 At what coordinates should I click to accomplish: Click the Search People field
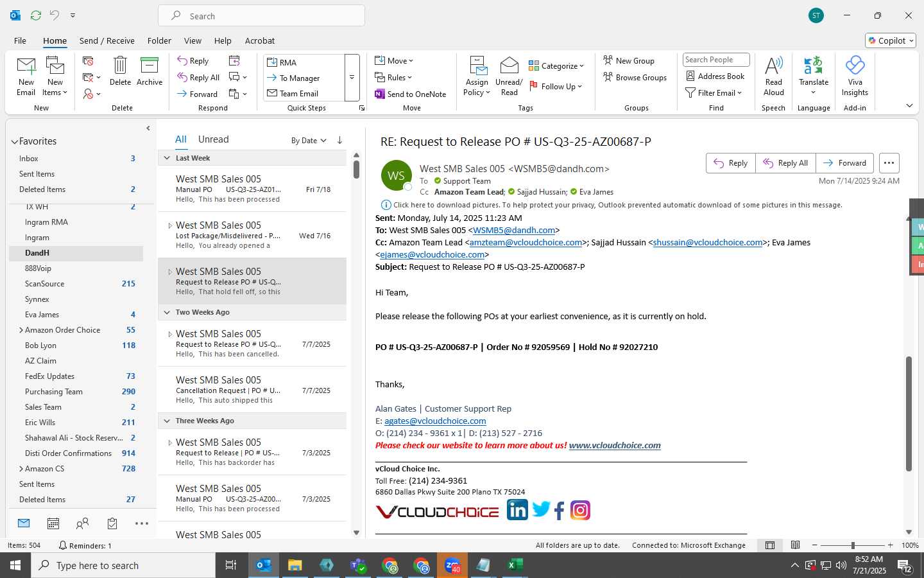point(716,60)
